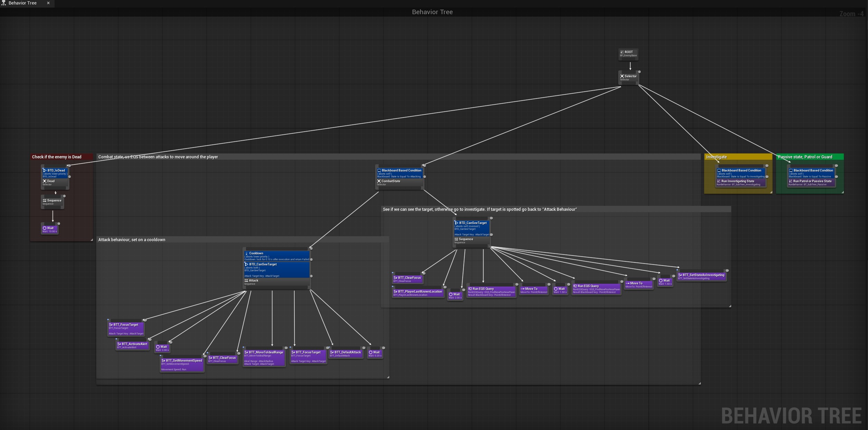
Task: Select the BTT_DefaultAttack task node
Action: coord(345,353)
